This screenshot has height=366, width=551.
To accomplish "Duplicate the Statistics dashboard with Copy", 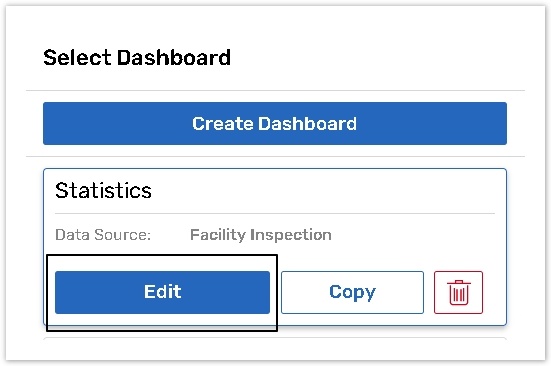I will tap(352, 292).
